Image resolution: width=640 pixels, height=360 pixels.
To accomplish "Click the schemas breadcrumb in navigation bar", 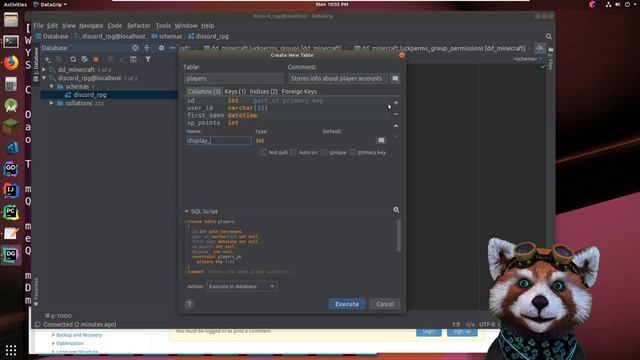I will point(167,36).
